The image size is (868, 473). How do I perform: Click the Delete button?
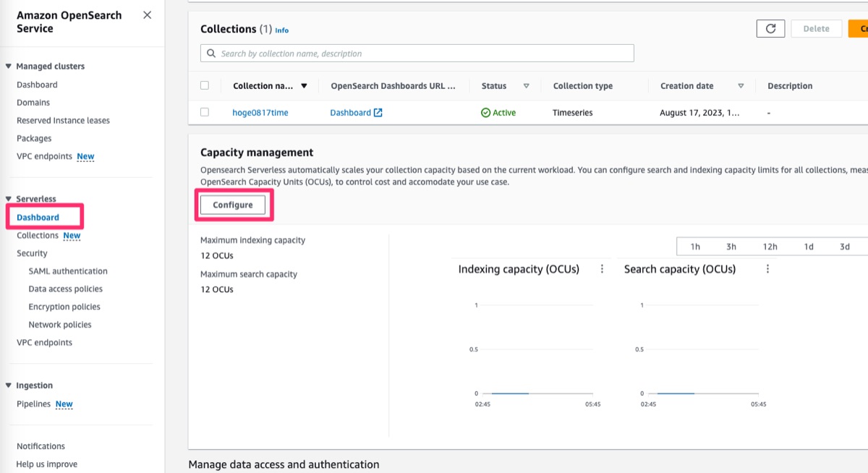pyautogui.click(x=816, y=28)
